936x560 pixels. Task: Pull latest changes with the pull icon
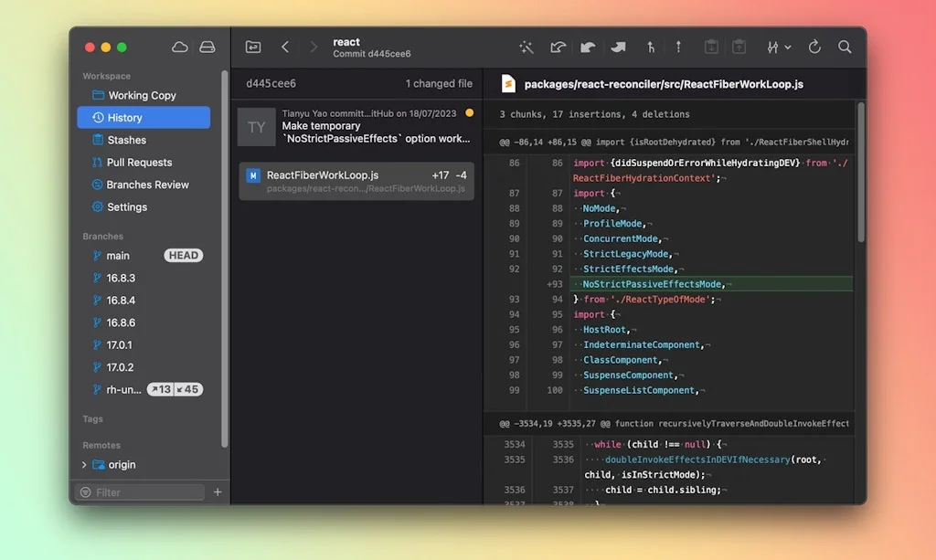point(587,47)
